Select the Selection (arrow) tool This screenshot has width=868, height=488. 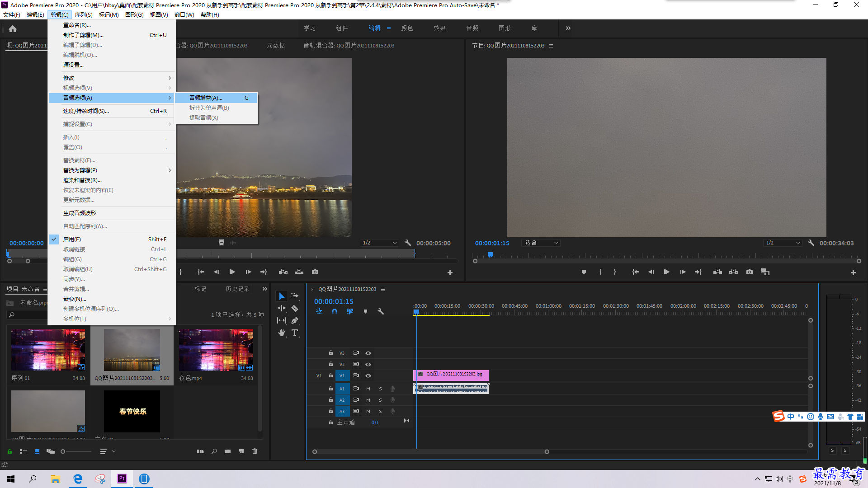(282, 296)
